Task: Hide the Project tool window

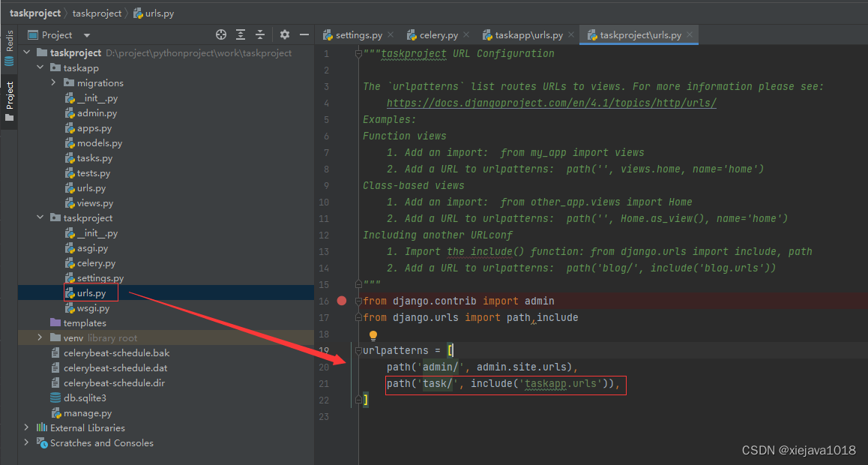Action: [304, 34]
